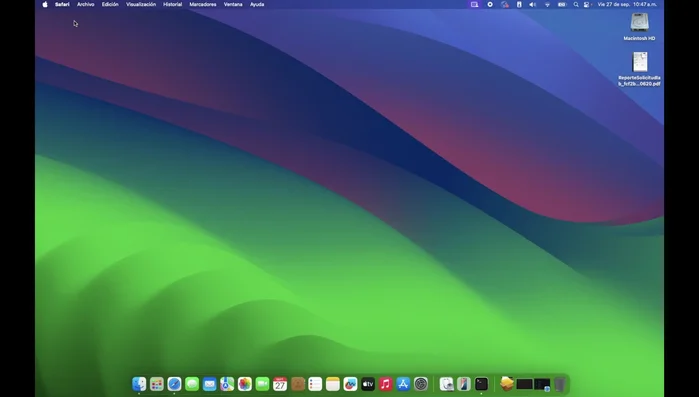Show battery status in menu bar

click(x=562, y=4)
